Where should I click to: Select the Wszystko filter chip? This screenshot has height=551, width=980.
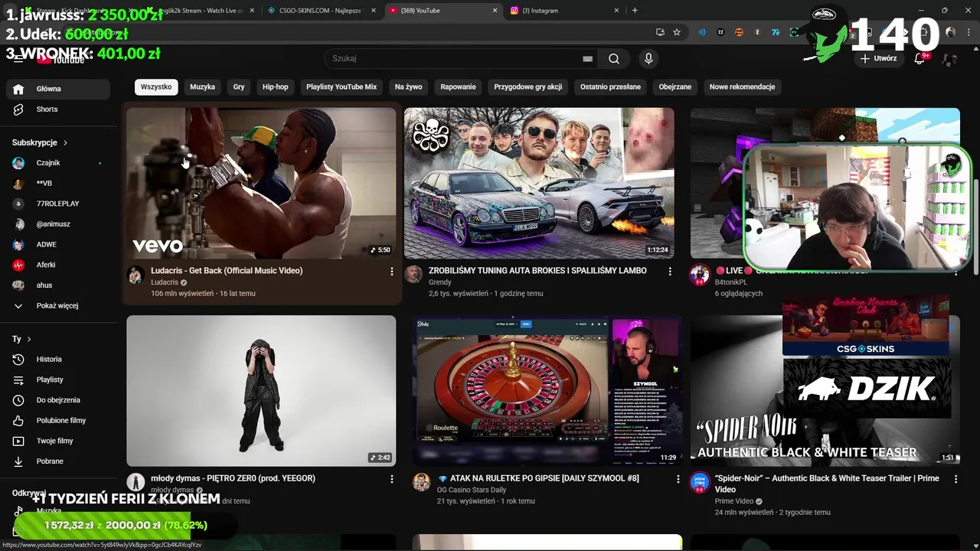coord(156,87)
